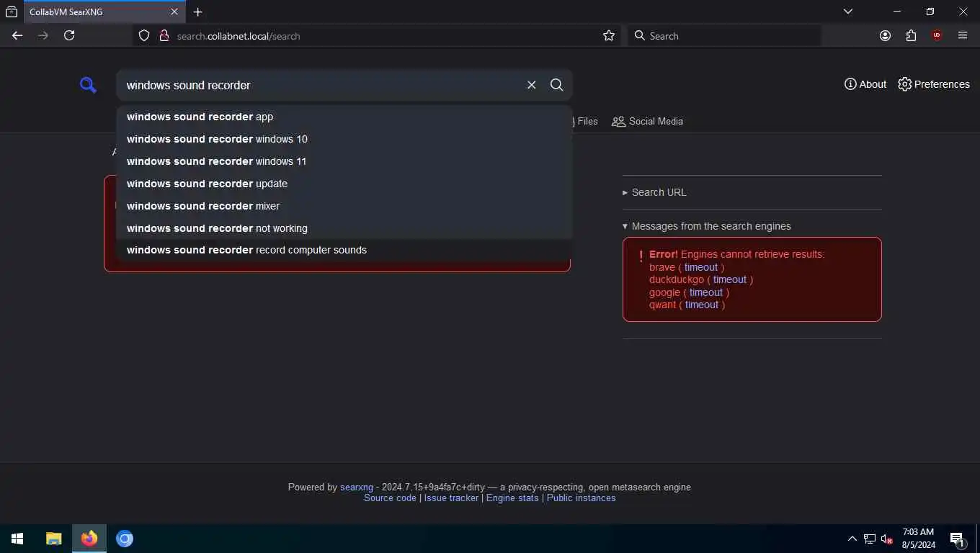
Task: Click the duckduckgo timeout link
Action: [x=730, y=279]
